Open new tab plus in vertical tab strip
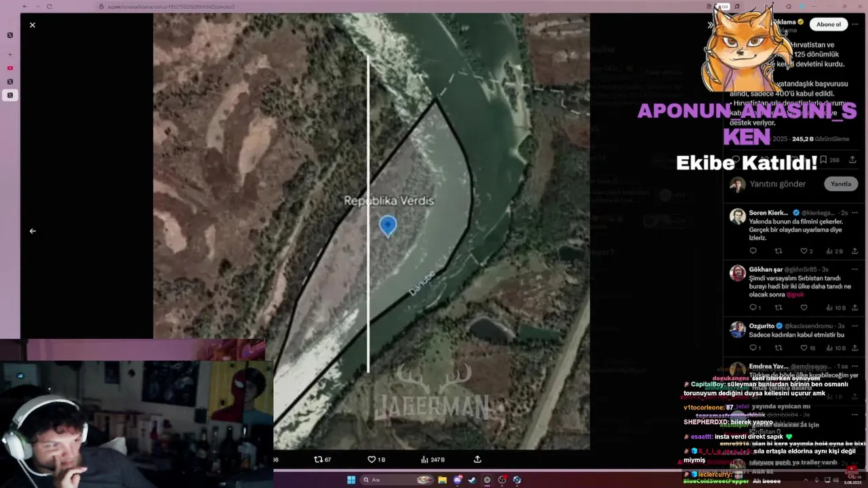The height and width of the screenshot is (488, 868). [9, 54]
